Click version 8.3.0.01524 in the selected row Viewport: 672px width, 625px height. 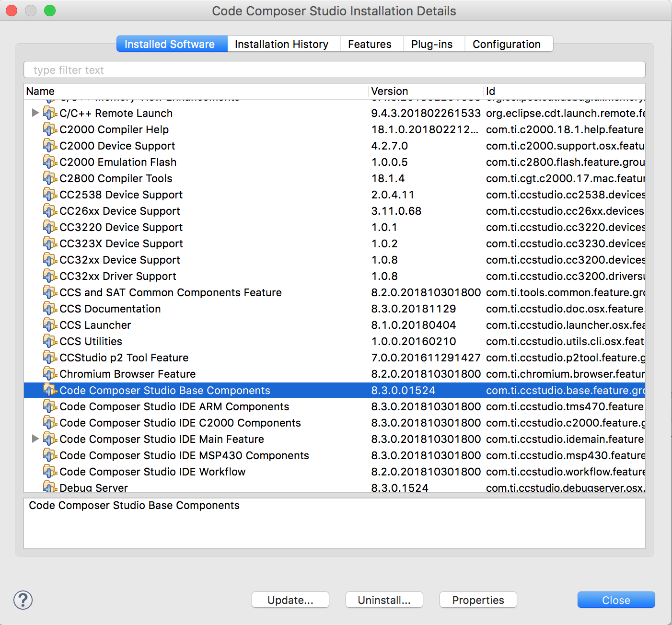point(404,390)
